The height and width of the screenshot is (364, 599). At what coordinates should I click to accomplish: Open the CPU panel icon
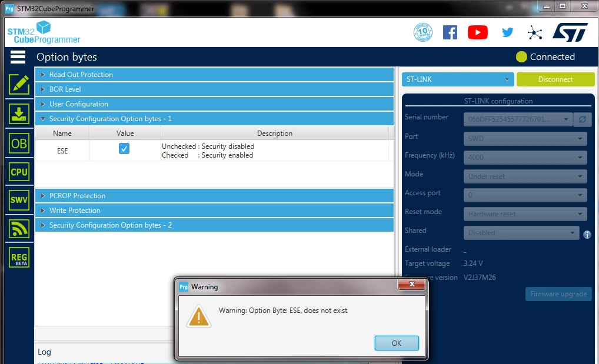(x=19, y=172)
